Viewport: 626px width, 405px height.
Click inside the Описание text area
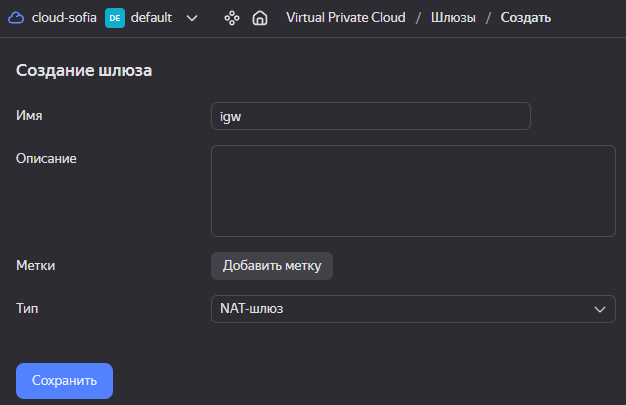413,191
